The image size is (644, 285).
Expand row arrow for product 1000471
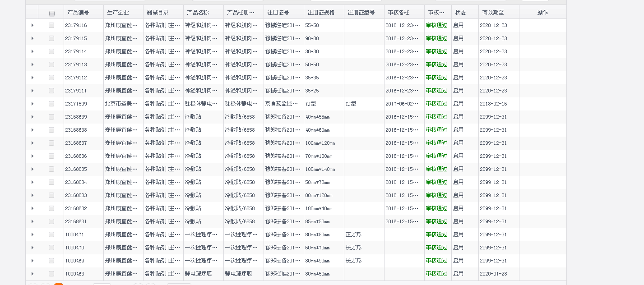click(32, 234)
